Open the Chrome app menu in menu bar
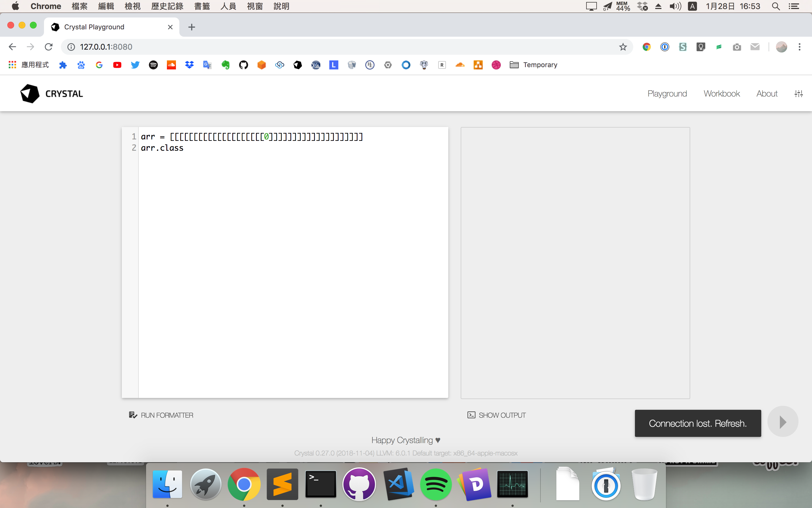The width and height of the screenshot is (812, 508). [46, 6]
